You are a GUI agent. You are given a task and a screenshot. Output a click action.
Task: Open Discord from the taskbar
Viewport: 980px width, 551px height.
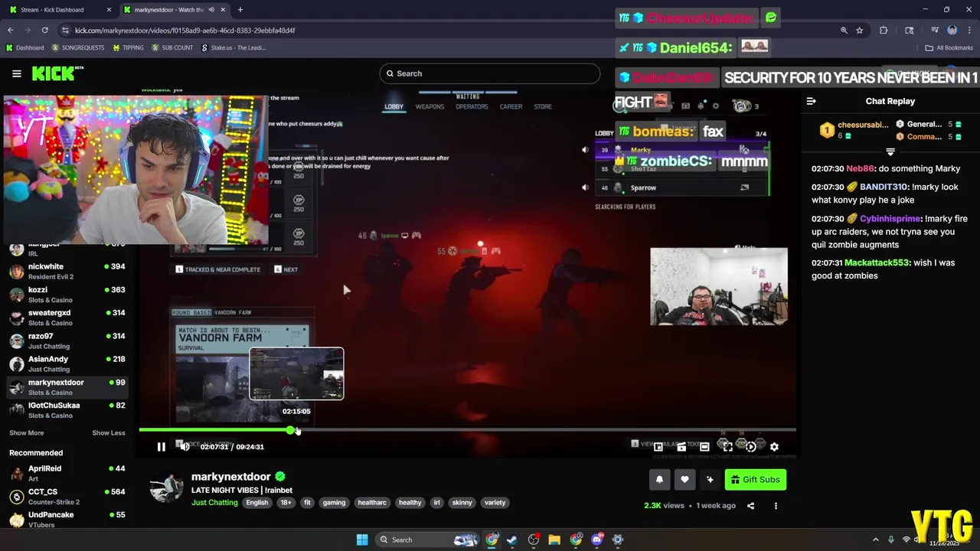click(597, 540)
